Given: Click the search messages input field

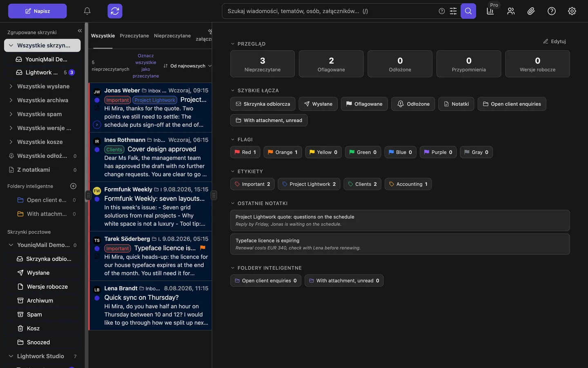Looking at the screenshot, I should coord(331,11).
